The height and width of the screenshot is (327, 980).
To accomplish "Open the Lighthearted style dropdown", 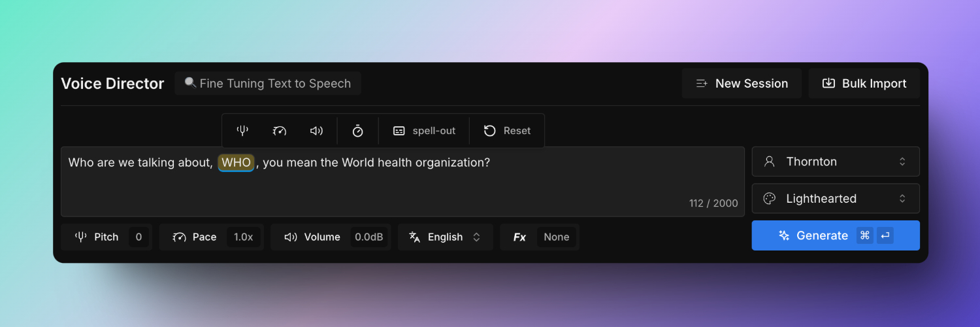I will tap(836, 198).
